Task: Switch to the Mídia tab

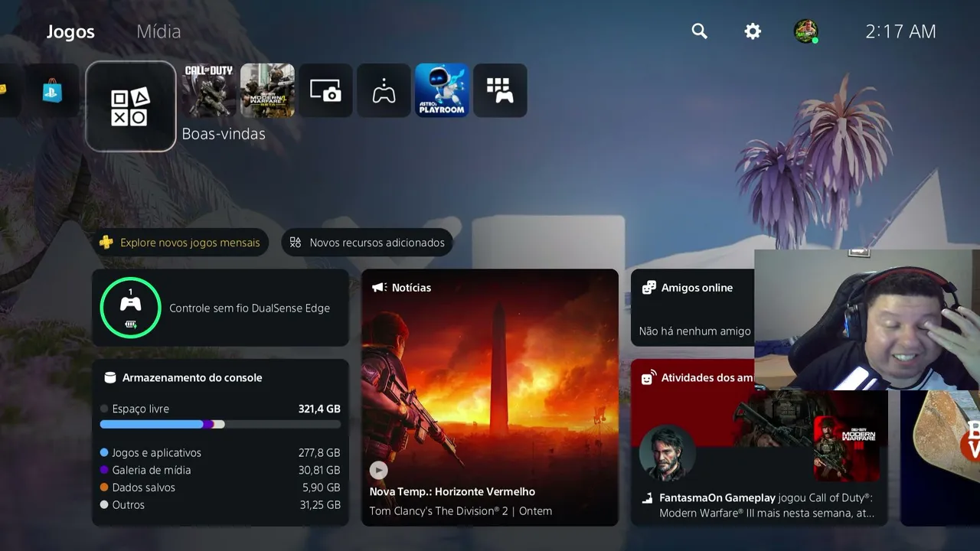Action: point(158,31)
